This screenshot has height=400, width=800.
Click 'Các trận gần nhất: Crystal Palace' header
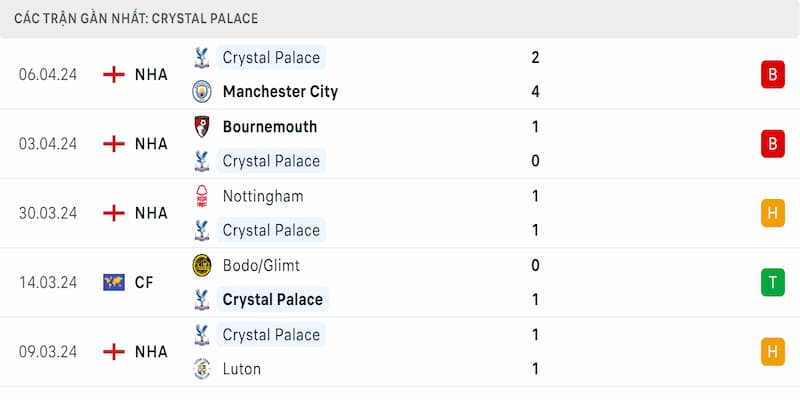click(136, 19)
